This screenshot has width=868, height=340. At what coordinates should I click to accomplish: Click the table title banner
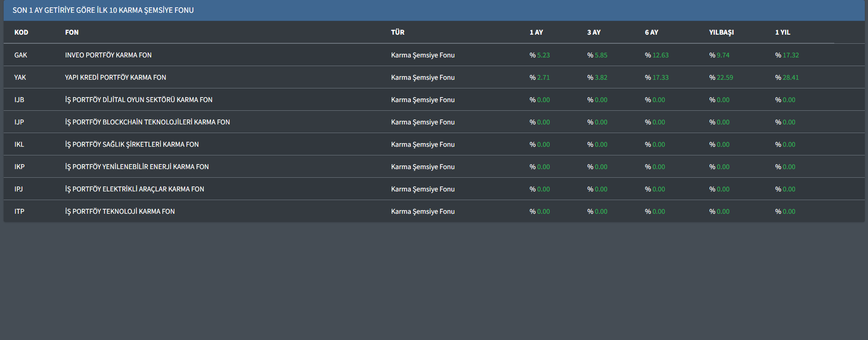click(x=103, y=10)
